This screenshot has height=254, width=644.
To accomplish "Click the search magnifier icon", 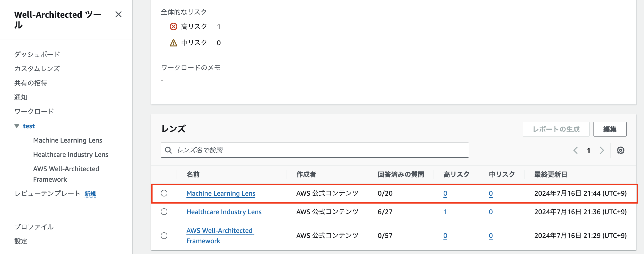I will pyautogui.click(x=168, y=150).
